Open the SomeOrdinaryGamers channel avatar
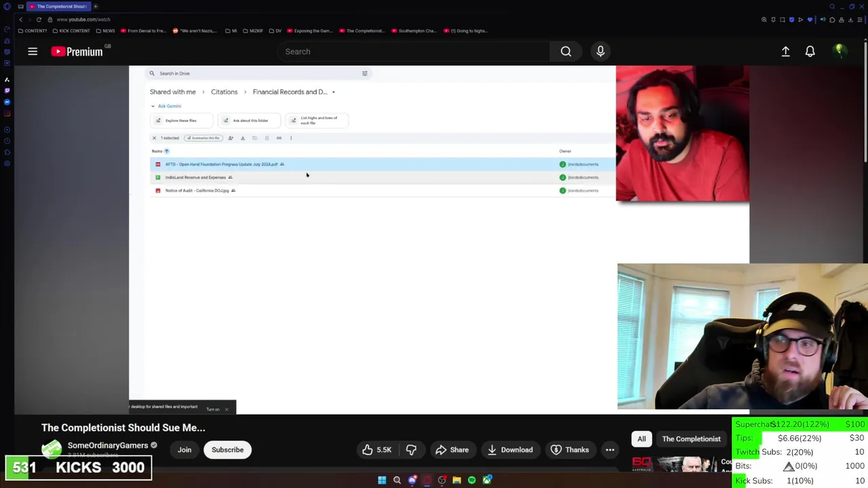Screen dimensions: 868x488 pyautogui.click(x=52, y=449)
